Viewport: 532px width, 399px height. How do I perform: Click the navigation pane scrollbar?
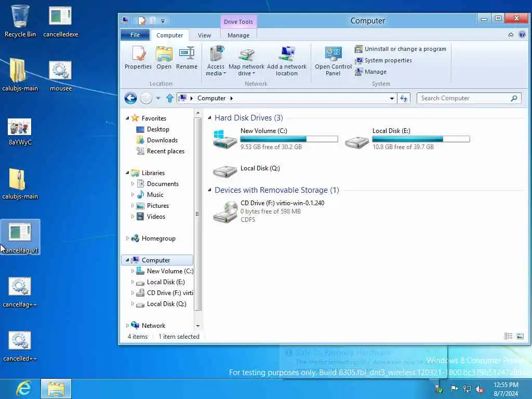point(198,214)
